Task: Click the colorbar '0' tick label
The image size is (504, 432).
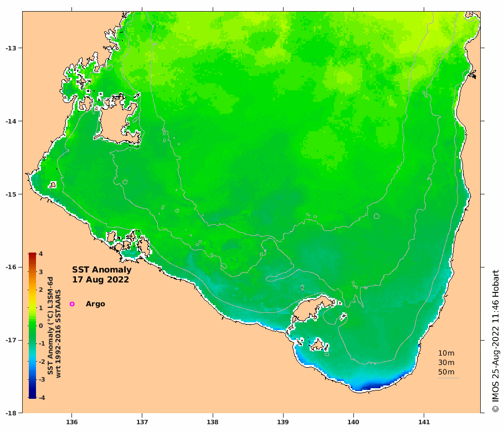Action: click(x=41, y=326)
